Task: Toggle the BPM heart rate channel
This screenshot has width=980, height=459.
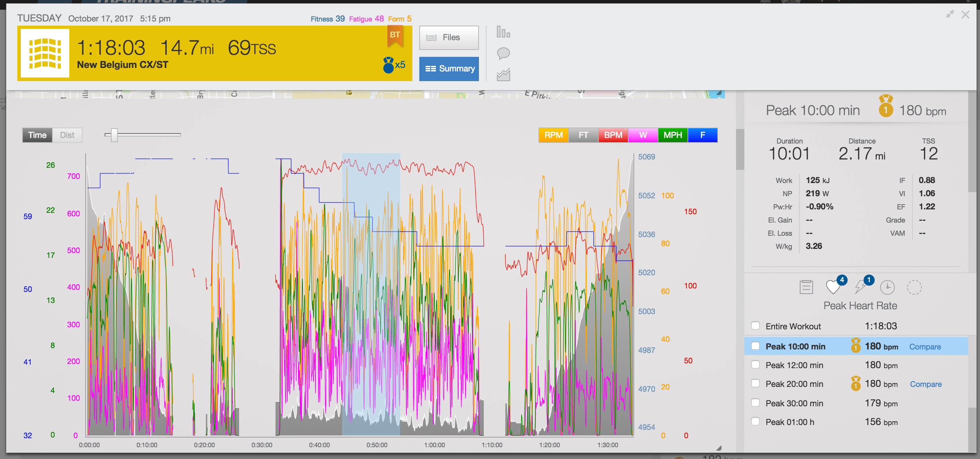Action: [613, 135]
